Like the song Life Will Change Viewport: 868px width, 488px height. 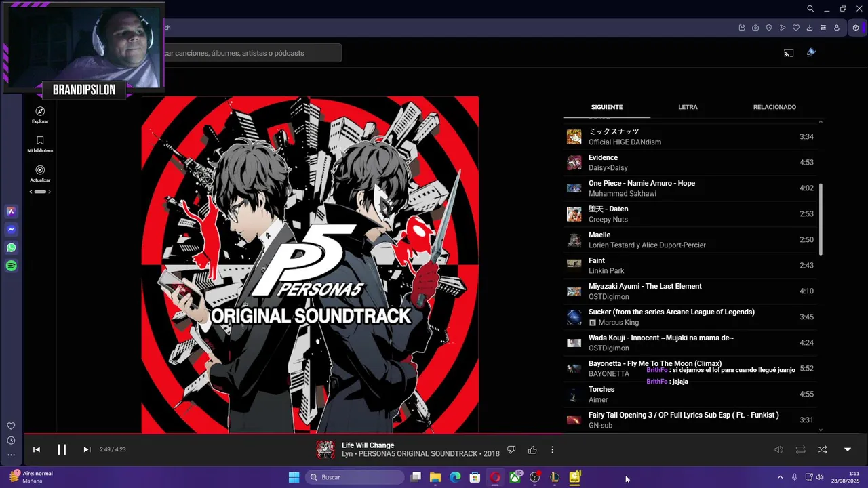pyautogui.click(x=532, y=449)
